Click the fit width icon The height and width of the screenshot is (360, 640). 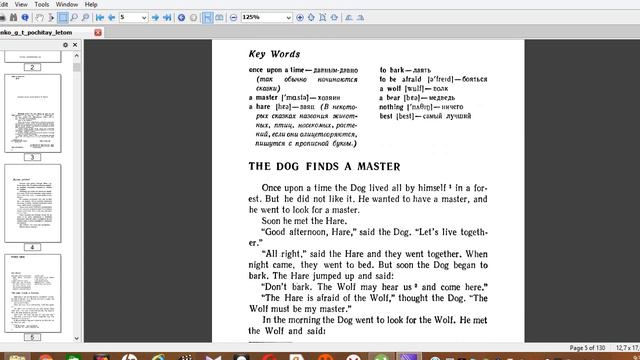tap(311, 18)
